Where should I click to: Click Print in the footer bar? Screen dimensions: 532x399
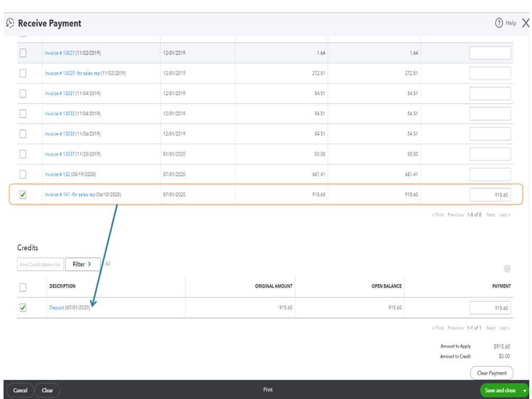(268, 389)
